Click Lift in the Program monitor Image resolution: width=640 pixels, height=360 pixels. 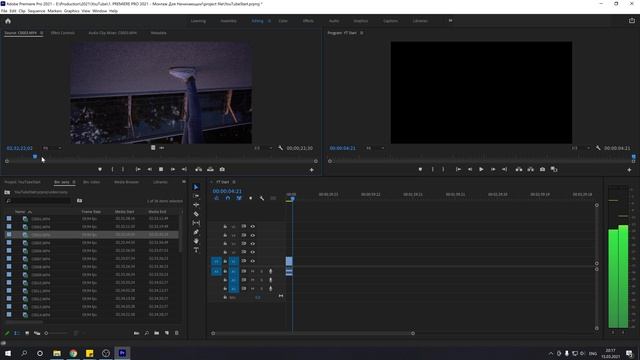519,169
